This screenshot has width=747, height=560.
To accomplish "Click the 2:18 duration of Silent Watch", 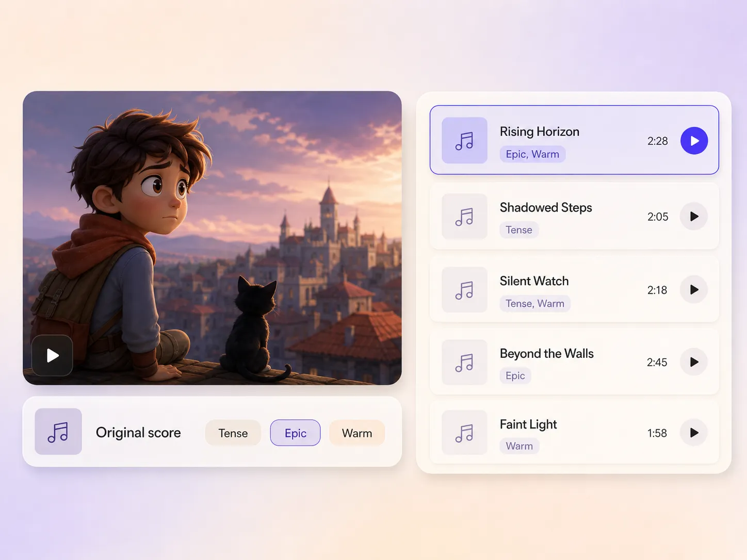I will pos(657,290).
